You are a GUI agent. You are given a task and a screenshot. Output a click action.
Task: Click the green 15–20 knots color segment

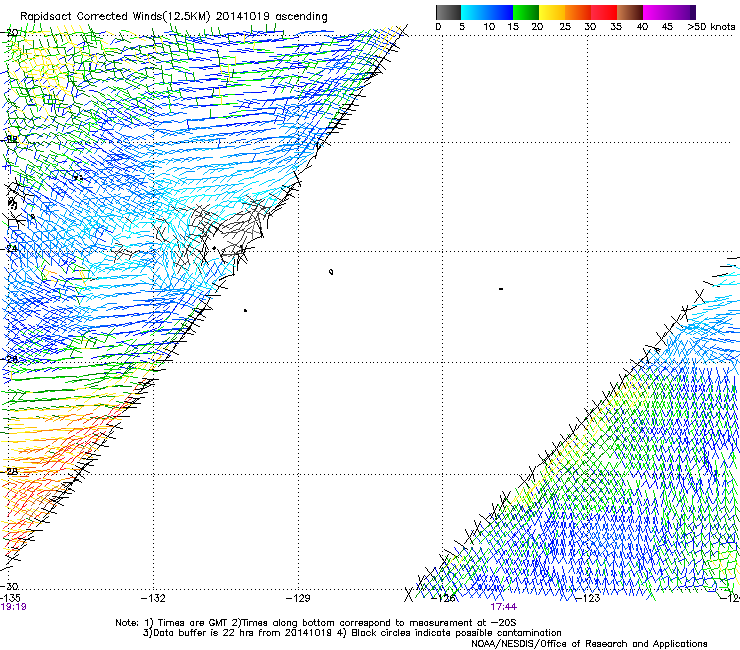point(526,12)
